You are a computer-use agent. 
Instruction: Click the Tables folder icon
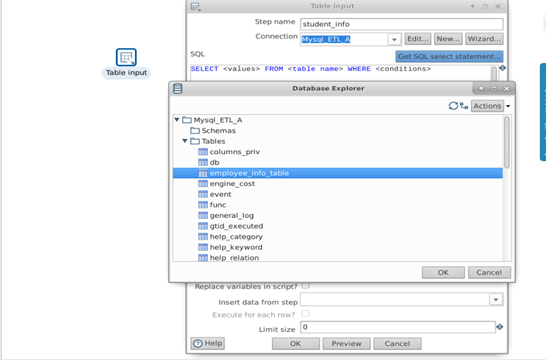pos(195,141)
